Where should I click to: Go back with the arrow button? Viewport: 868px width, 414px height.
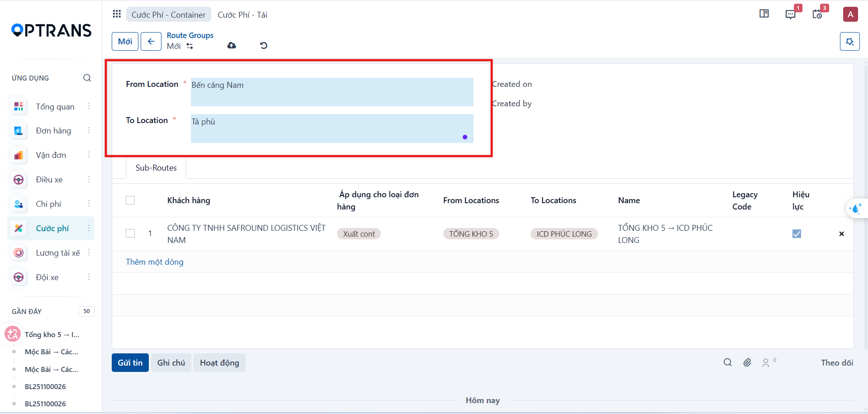point(151,42)
